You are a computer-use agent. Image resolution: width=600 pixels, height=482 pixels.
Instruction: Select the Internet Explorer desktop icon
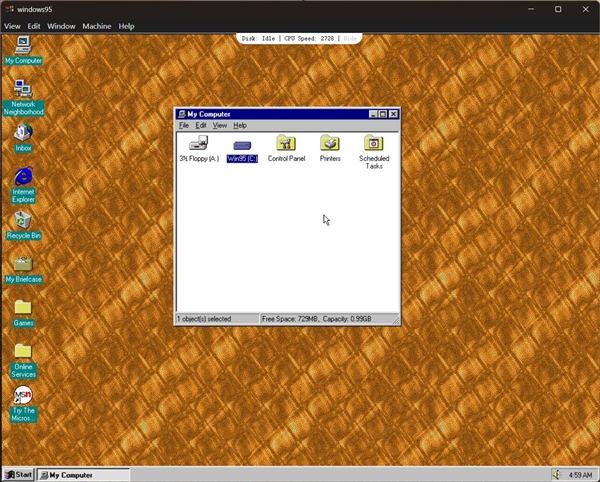[23, 176]
